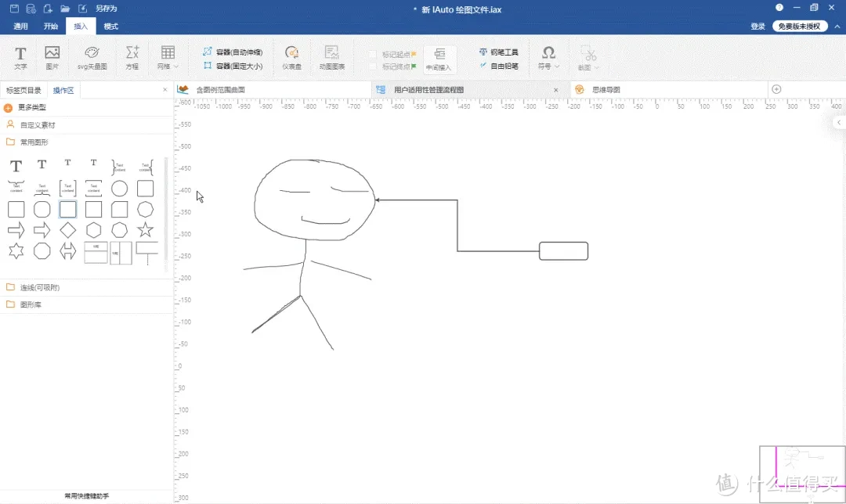Switch to the 开始 ribbon tab
This screenshot has width=846, height=504.
(51, 27)
